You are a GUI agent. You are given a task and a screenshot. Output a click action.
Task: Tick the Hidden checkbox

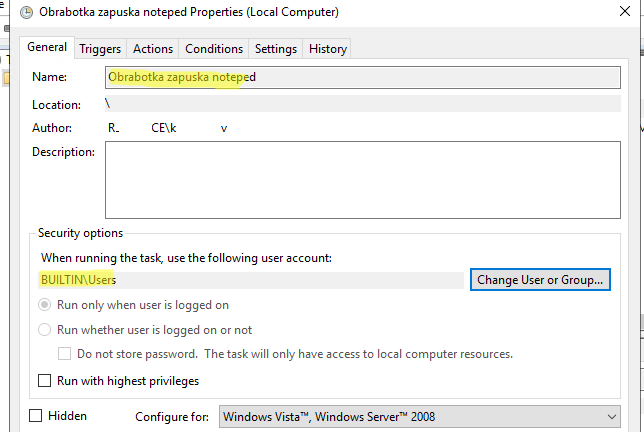[36, 416]
